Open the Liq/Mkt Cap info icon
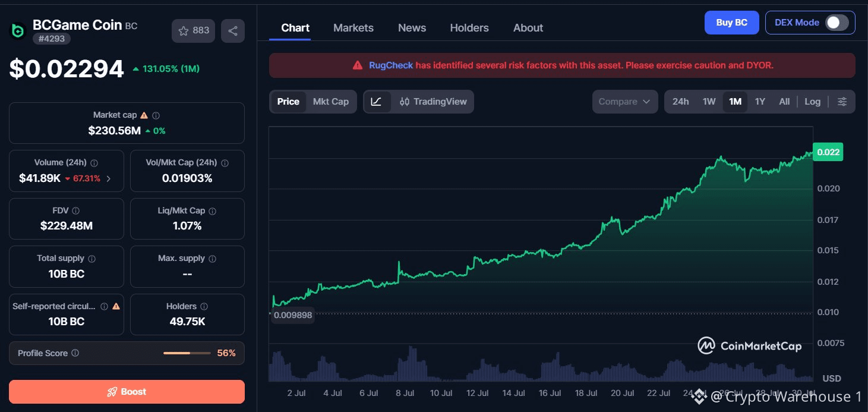 click(213, 210)
